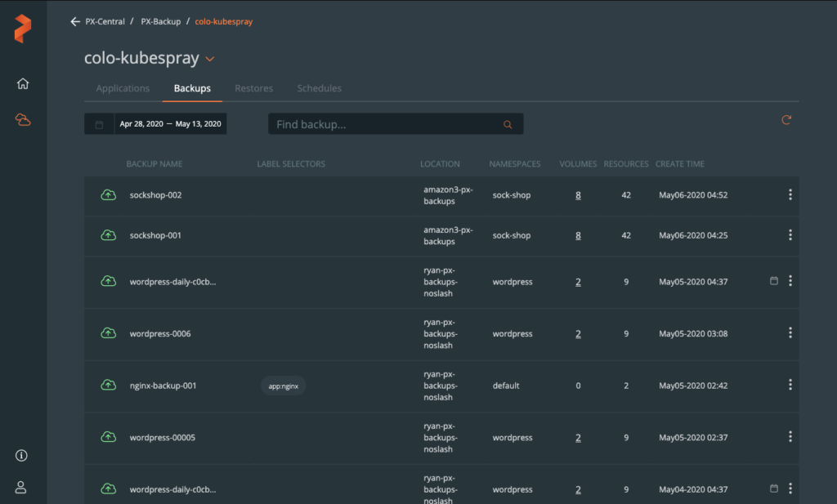Click cloud upload icon for sockshop-001
Screen dimensions: 837x504
pyautogui.click(x=109, y=235)
